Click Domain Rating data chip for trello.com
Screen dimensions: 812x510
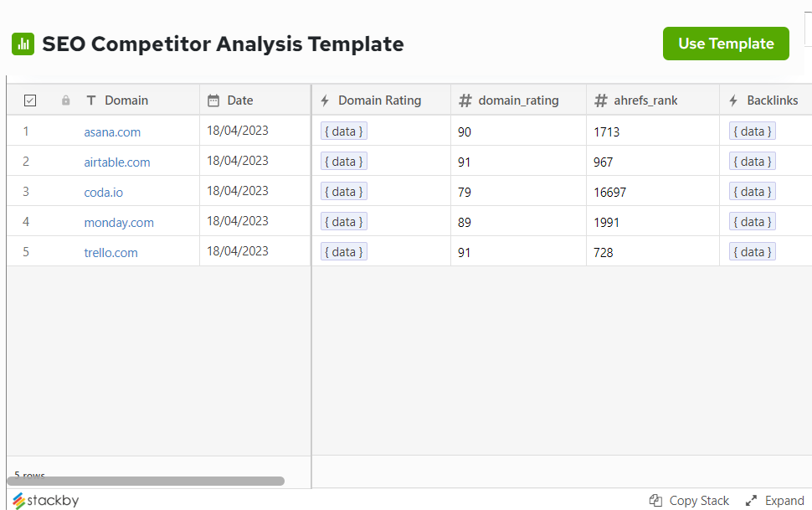click(344, 251)
